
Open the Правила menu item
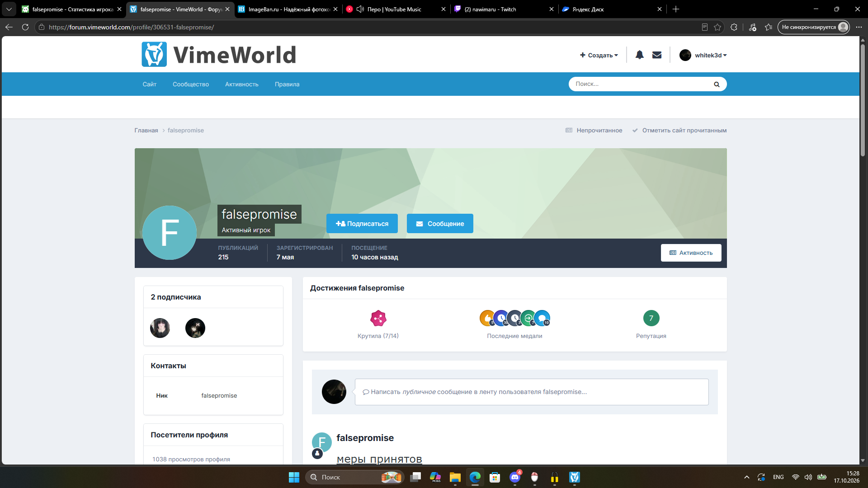pyautogui.click(x=287, y=84)
